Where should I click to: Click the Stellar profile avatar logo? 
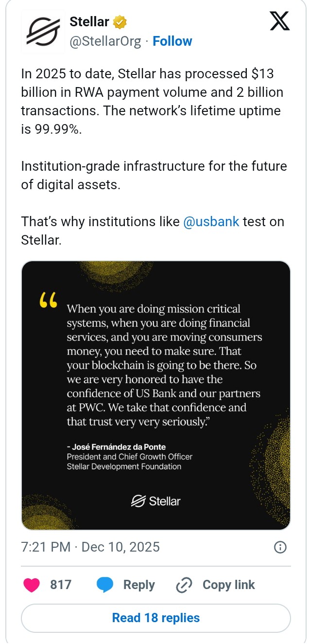[x=42, y=32]
